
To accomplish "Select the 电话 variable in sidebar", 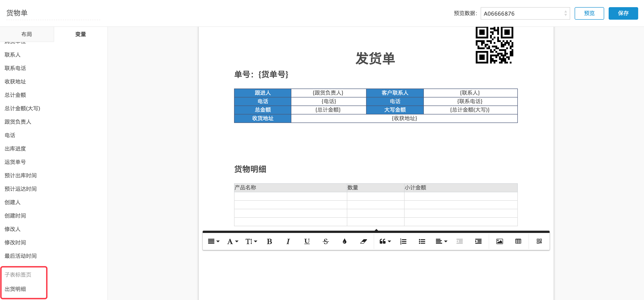I will 10,135.
